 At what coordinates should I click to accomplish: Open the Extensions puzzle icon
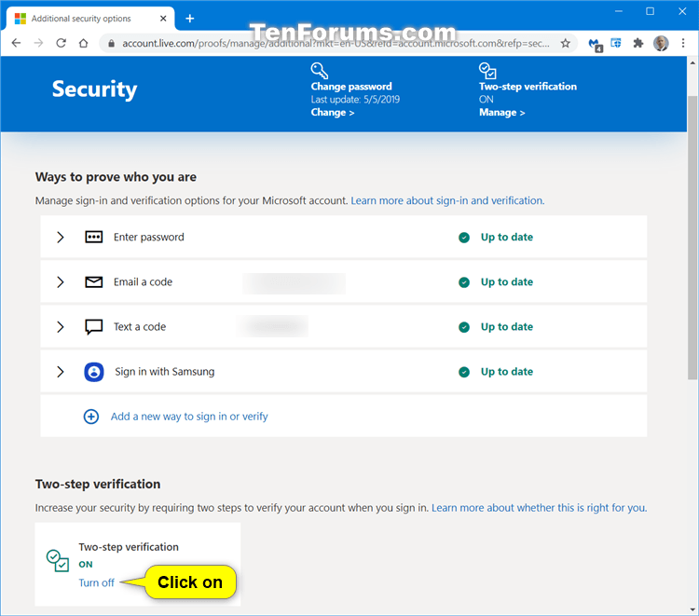[x=638, y=43]
